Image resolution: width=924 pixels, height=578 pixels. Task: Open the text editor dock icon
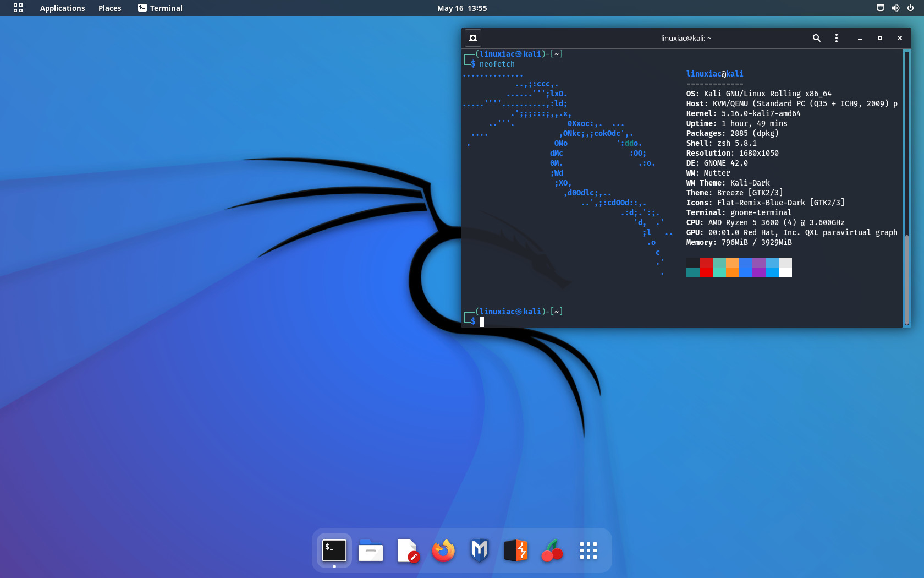pos(407,550)
